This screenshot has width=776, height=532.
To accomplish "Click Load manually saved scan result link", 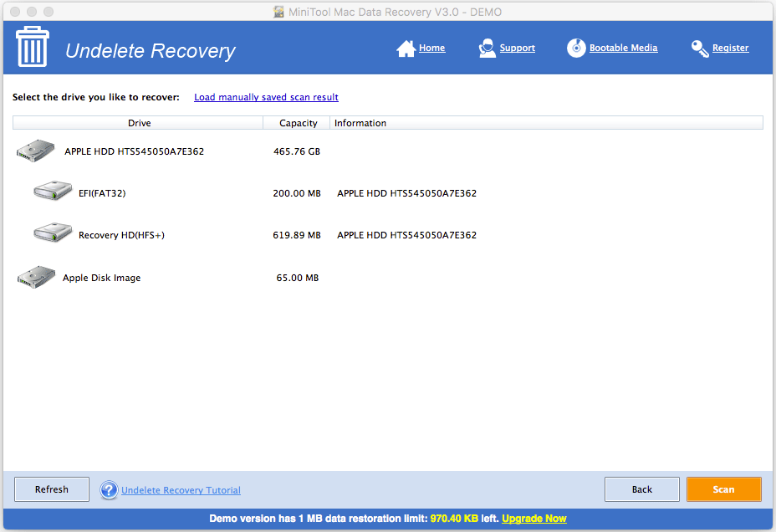I will click(266, 97).
